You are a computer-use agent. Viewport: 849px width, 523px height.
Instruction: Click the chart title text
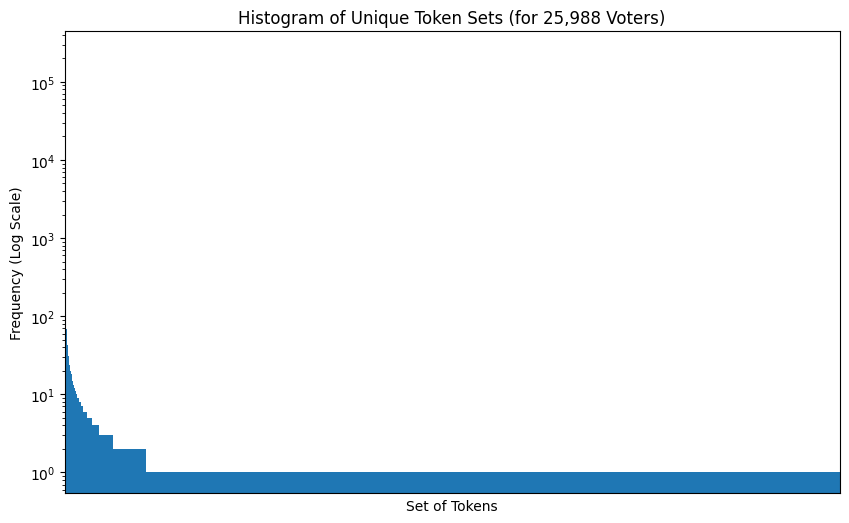[x=451, y=17]
